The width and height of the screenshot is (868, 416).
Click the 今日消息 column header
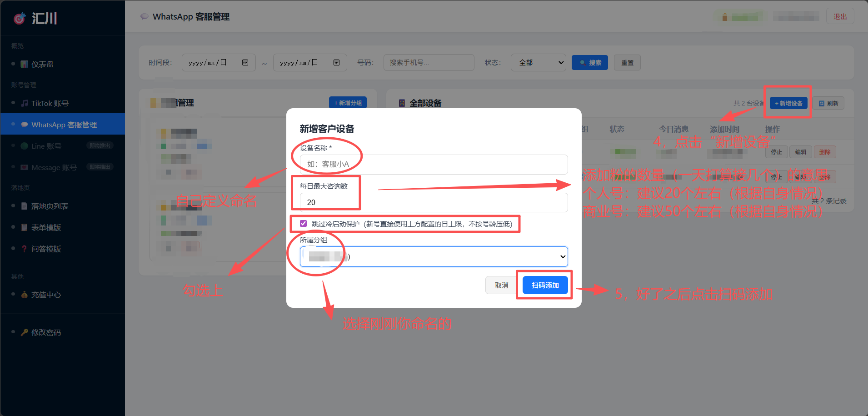coord(674,129)
